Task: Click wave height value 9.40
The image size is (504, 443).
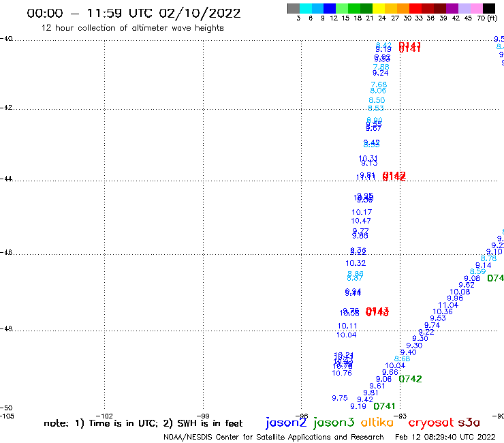Action: coord(408,352)
